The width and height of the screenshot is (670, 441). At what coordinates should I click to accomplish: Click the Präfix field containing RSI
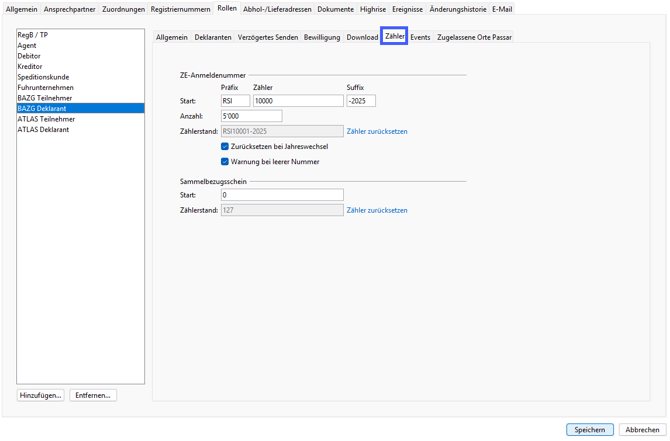(235, 101)
